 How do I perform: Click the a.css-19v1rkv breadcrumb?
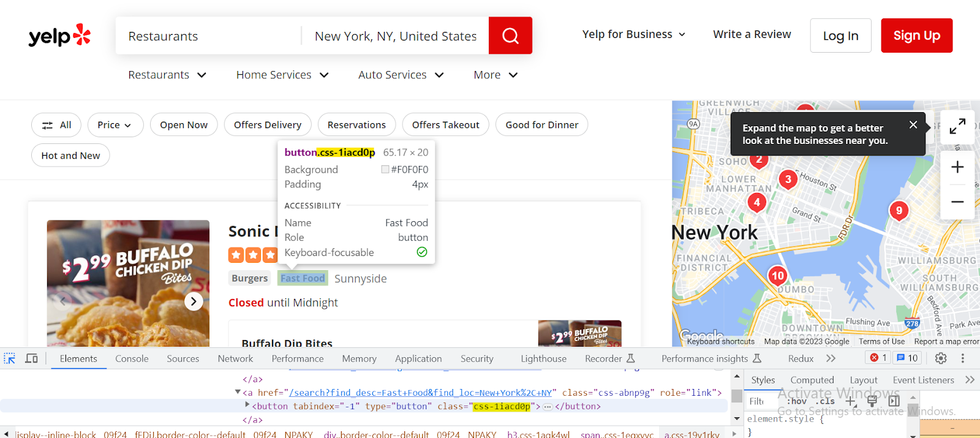click(x=692, y=434)
